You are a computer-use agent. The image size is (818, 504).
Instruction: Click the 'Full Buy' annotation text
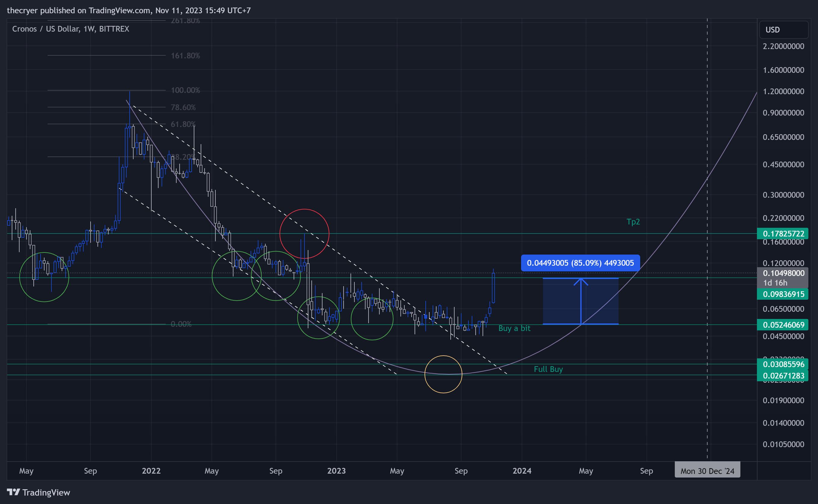point(548,369)
